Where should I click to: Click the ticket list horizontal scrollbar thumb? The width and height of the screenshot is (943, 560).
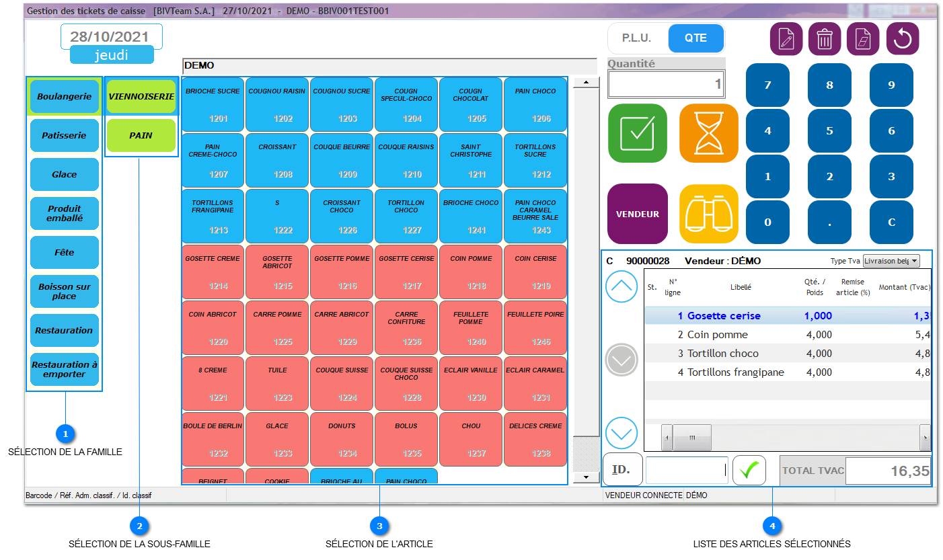(691, 438)
